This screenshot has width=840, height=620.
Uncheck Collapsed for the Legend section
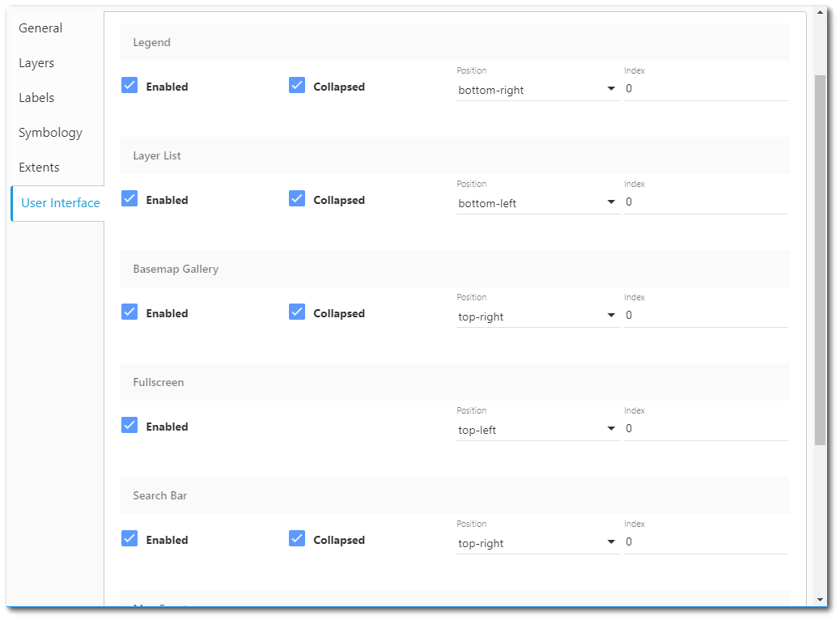[x=297, y=85]
